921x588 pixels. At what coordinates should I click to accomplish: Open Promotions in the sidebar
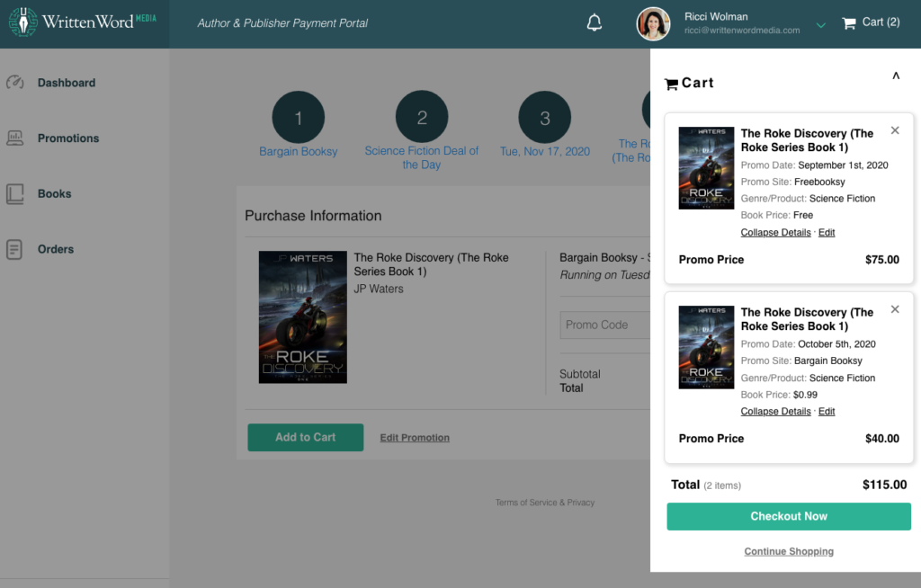(68, 138)
